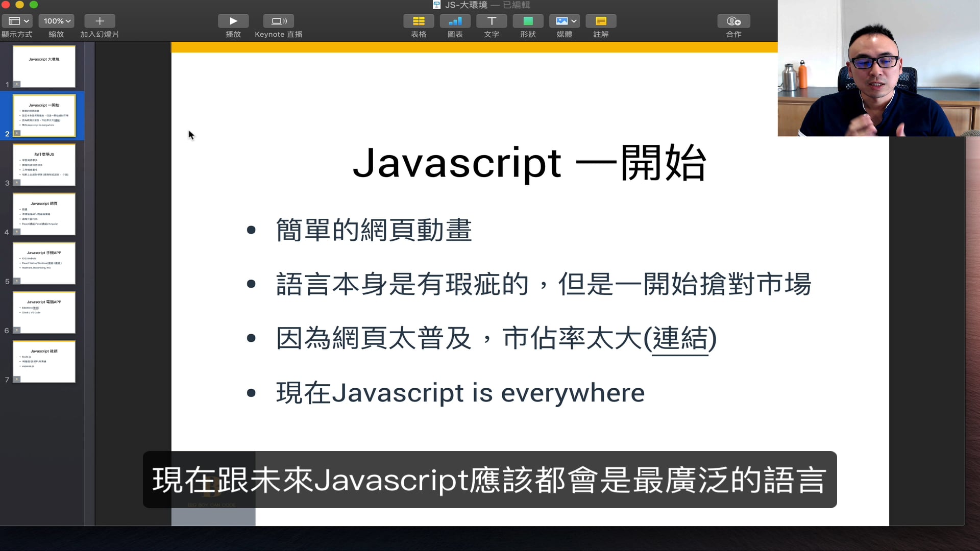Click the bullet text 簡單的網頁動畫
Image resolution: width=980 pixels, height=551 pixels.
(x=374, y=230)
